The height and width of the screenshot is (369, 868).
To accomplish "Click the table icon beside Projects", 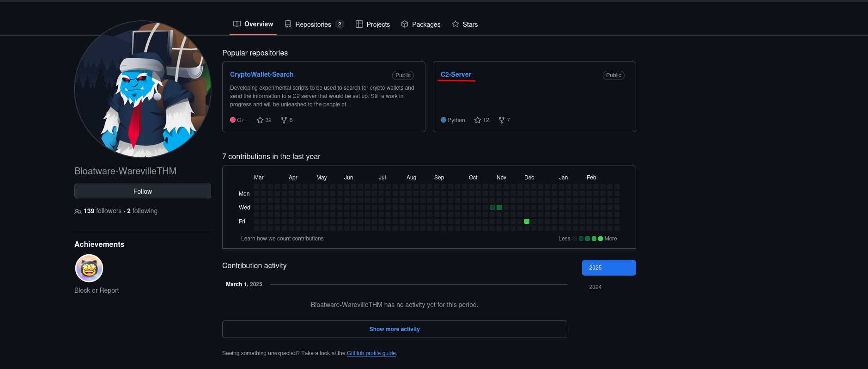I will pyautogui.click(x=359, y=24).
